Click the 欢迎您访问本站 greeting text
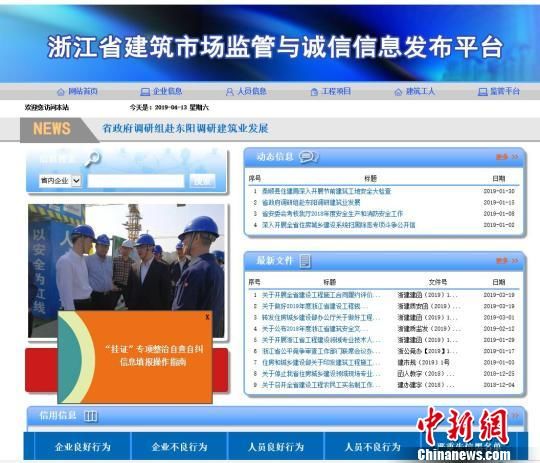 pos(46,107)
